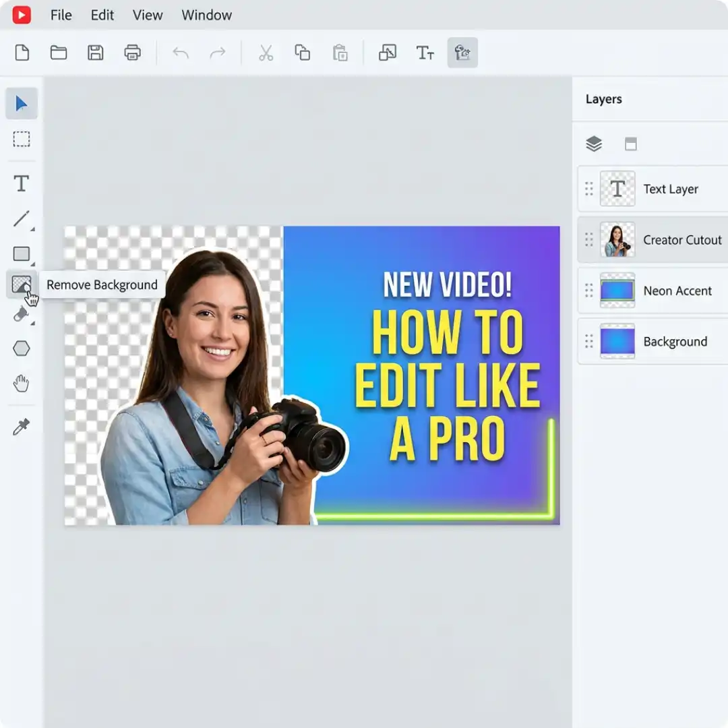Copy selection using the copy icon
Viewport: 728px width, 728px height.
(x=303, y=53)
